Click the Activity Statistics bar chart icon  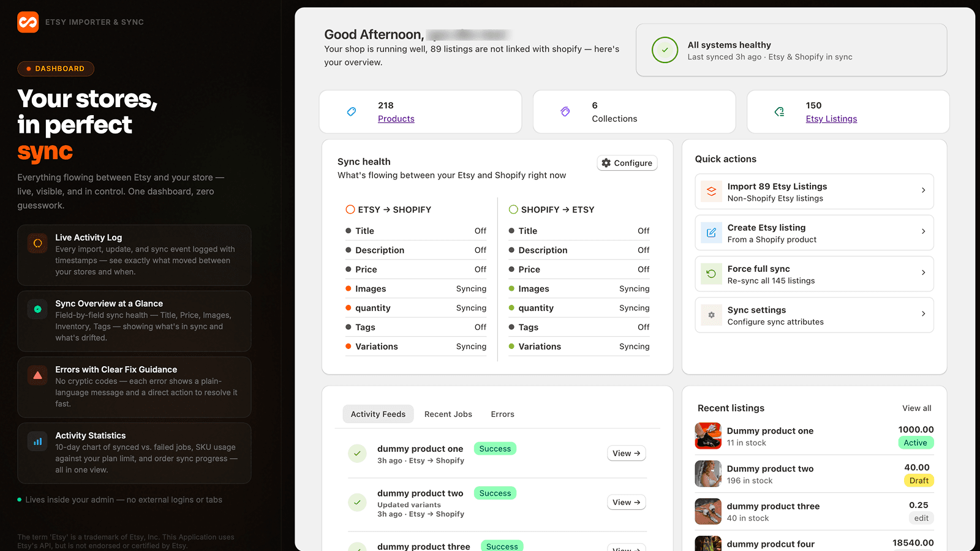[x=37, y=441]
